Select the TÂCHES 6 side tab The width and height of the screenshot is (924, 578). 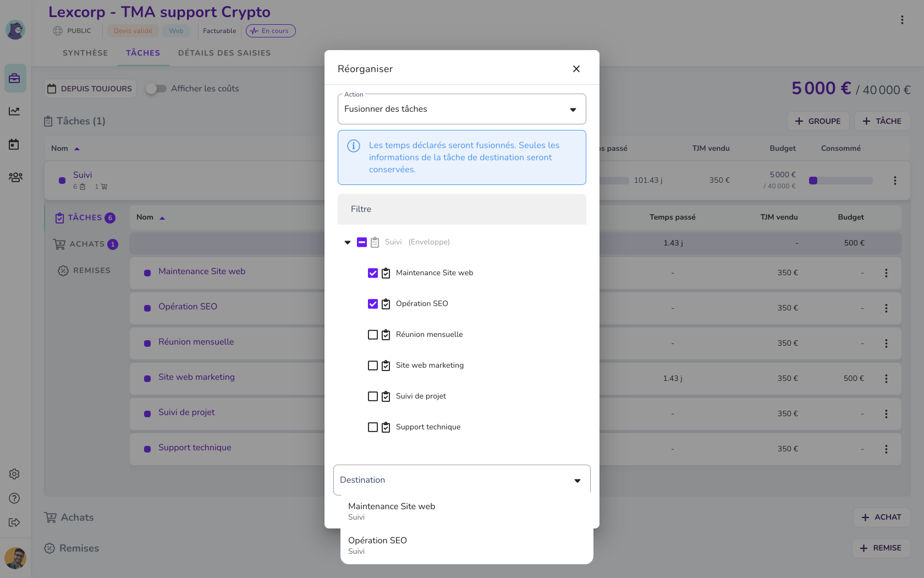click(86, 218)
